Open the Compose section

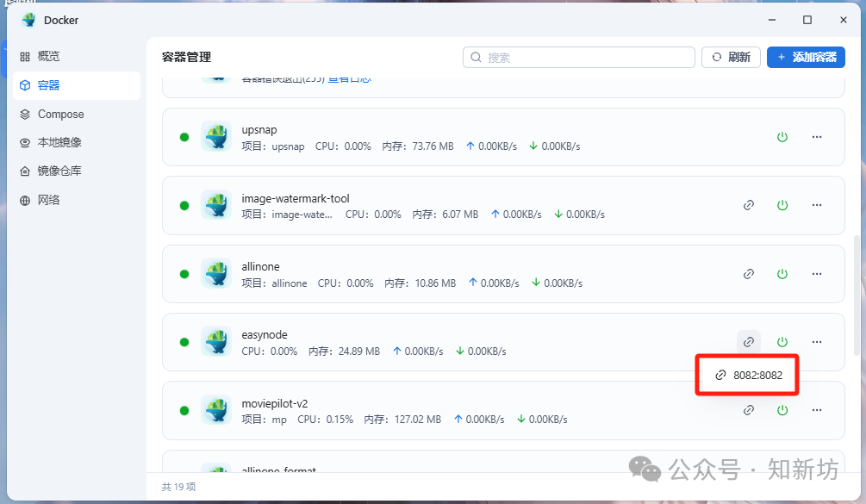pyautogui.click(x=76, y=115)
